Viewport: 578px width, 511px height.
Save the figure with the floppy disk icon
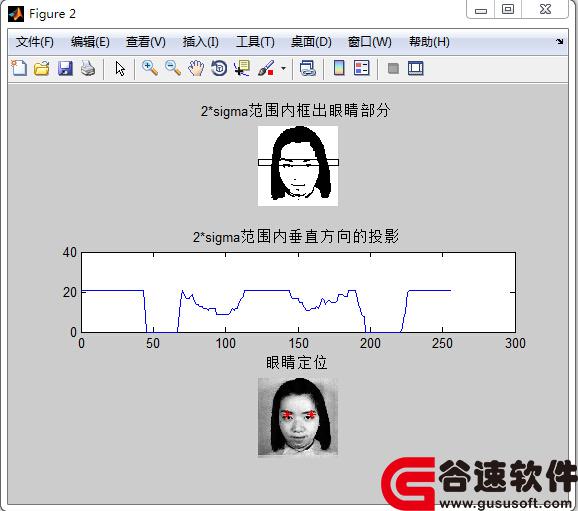(x=65, y=69)
